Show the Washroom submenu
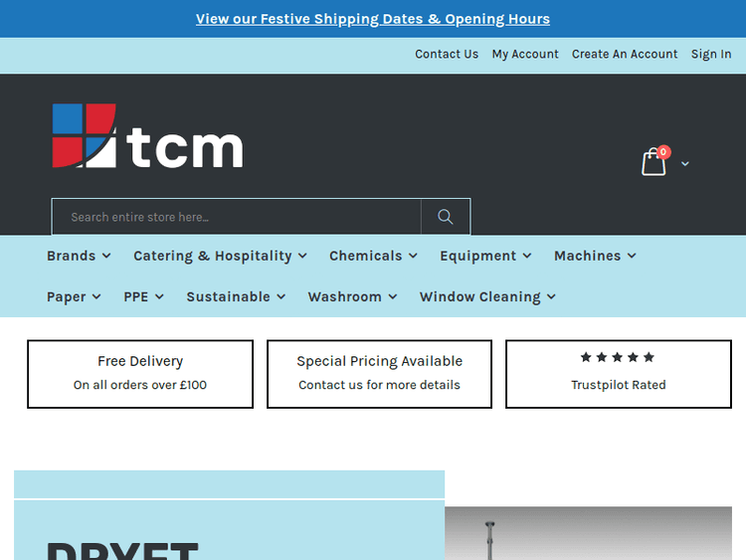746x560 pixels. click(352, 296)
